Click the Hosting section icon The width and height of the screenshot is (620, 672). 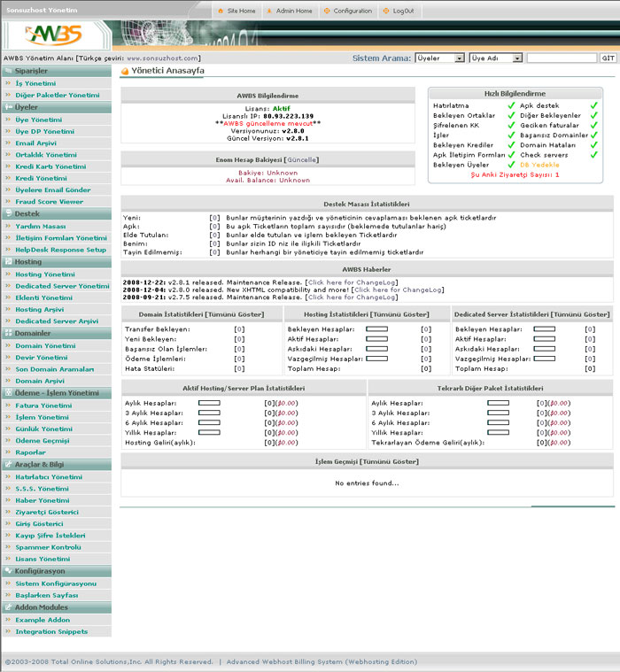(8, 261)
